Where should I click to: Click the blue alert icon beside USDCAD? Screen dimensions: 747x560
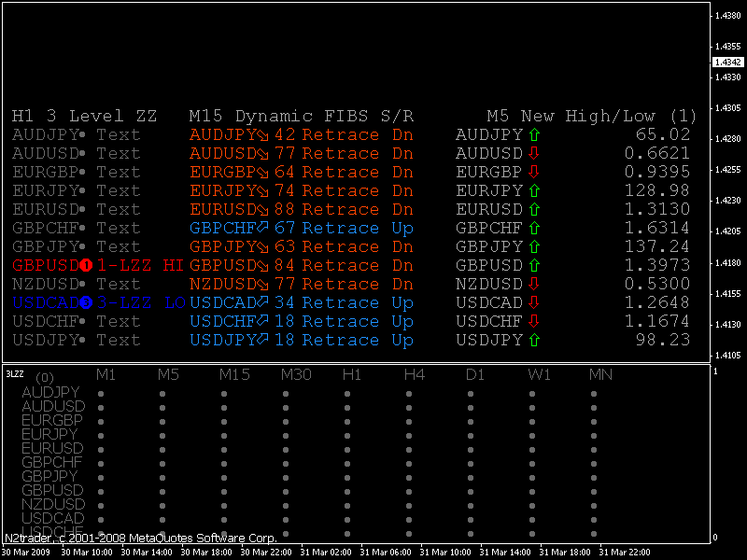[x=87, y=302]
